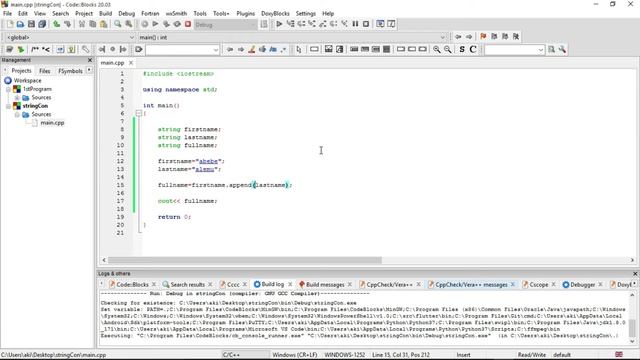Click the New file icon
Viewport: 640px width, 360px height.
coord(10,24)
